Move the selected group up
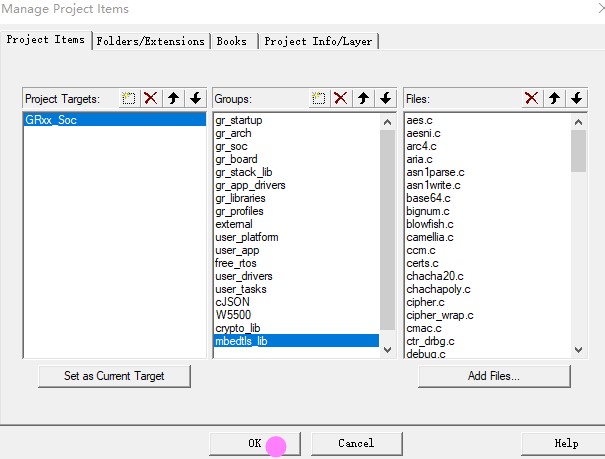 point(363,98)
